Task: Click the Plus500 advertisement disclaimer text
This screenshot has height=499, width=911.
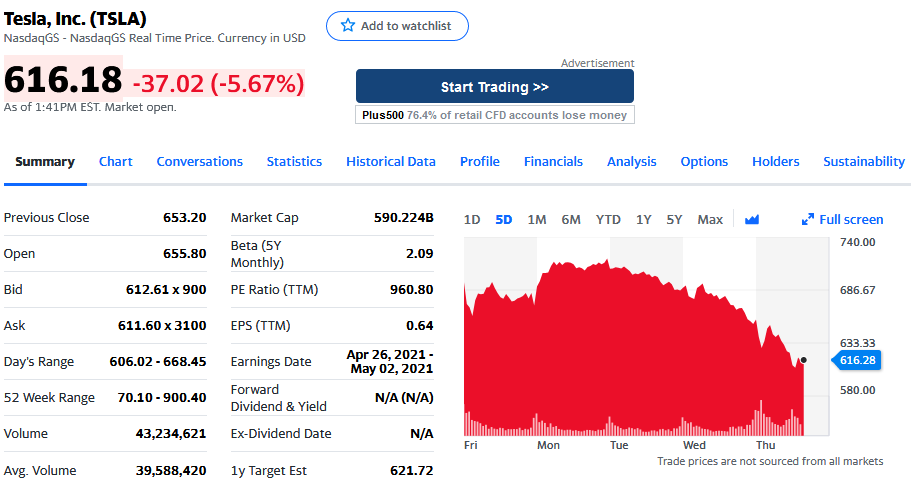Action: [495, 115]
